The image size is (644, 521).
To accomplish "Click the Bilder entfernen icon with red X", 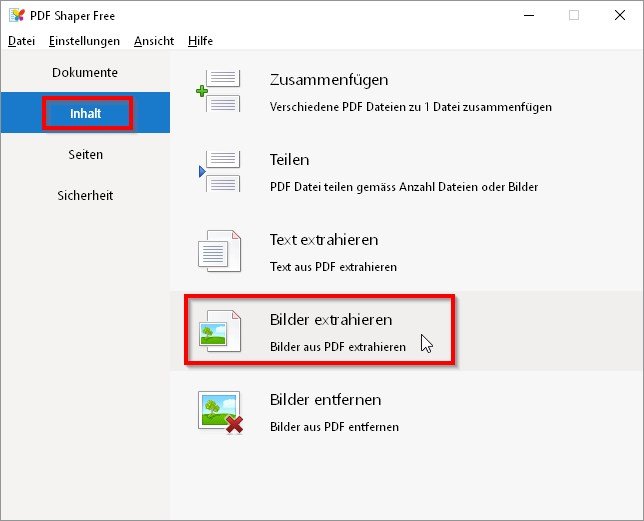I will 220,412.
